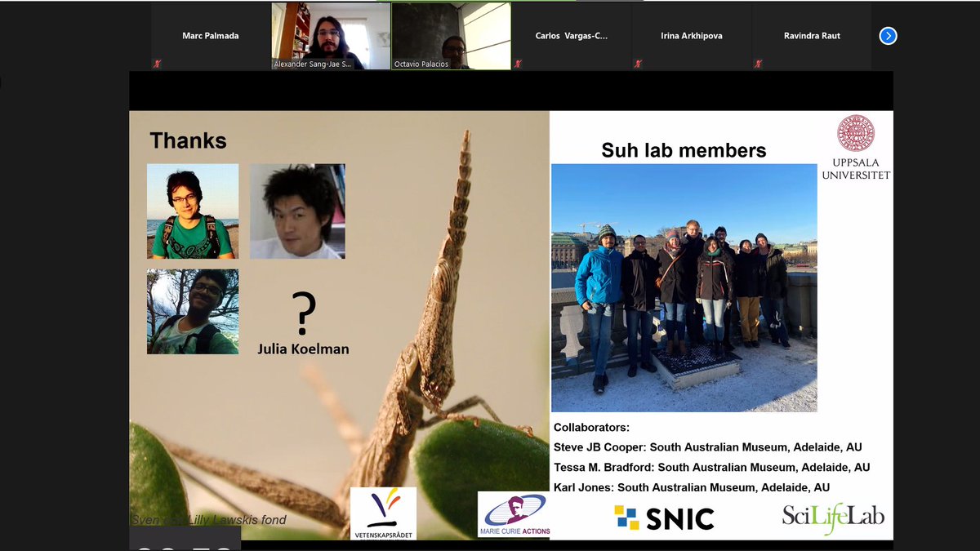Click the Uppsala Universitet logo
This screenshot has width=980, height=551.
[856, 147]
